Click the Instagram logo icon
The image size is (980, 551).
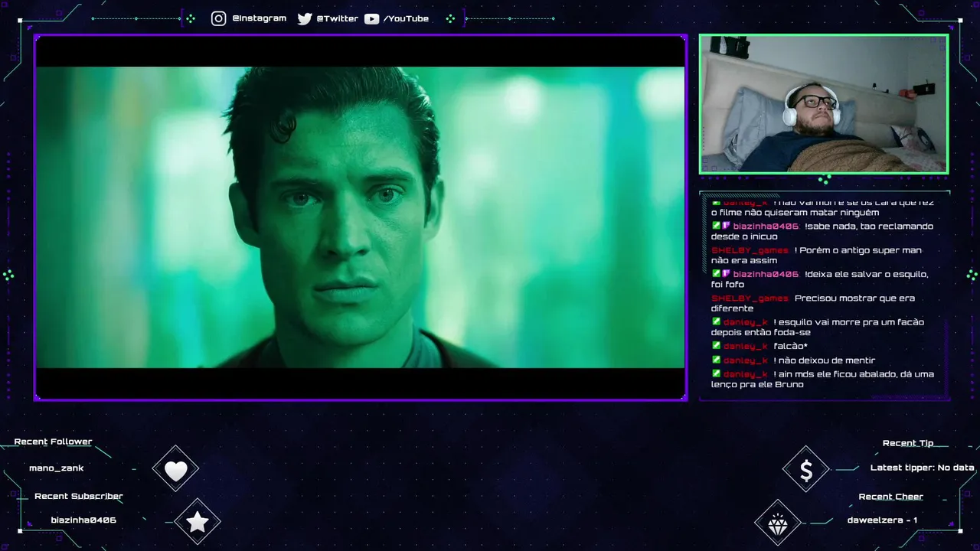219,18
